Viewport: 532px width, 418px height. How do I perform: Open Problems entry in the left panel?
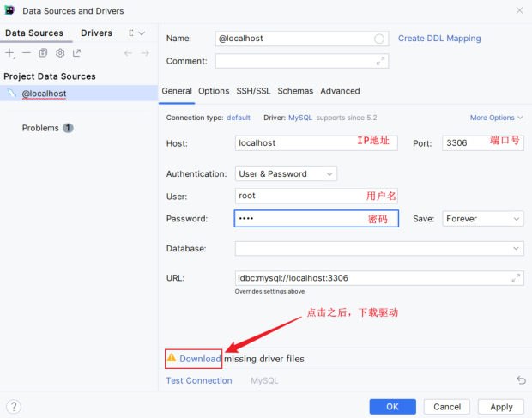[47, 128]
